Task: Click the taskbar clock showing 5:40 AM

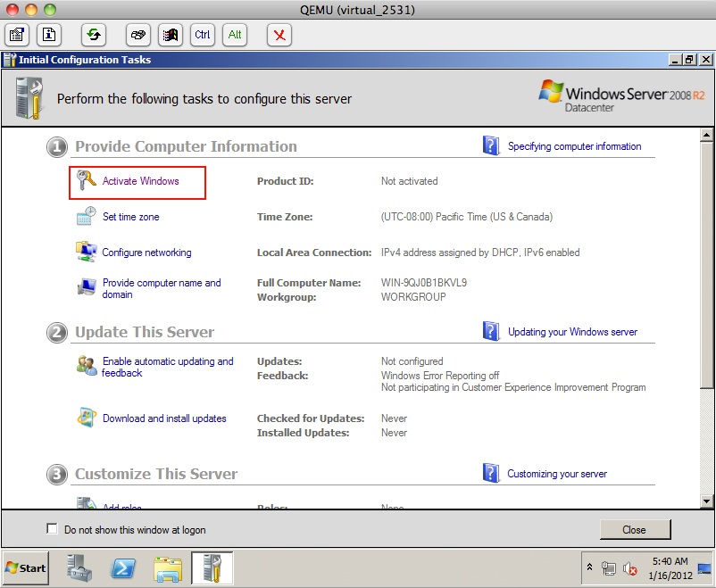Action: [670, 568]
